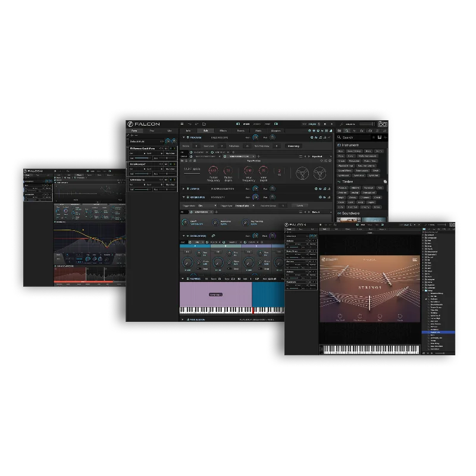Select the highlighted blue preset in right browser
Viewport: 476px width, 476px height.
click(x=438, y=333)
